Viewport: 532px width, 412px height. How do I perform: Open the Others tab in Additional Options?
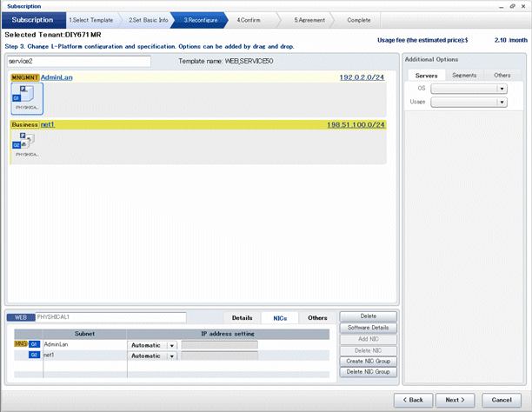(x=502, y=76)
